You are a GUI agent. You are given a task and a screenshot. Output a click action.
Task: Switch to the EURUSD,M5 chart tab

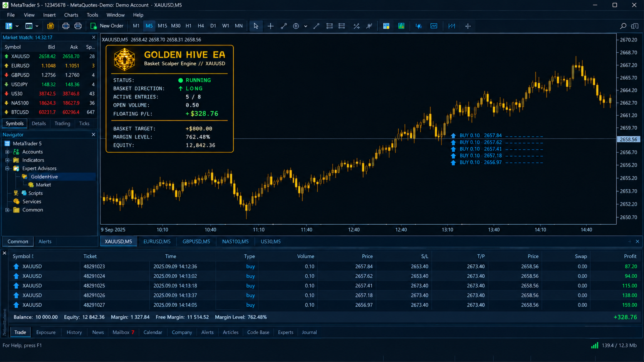pyautogui.click(x=157, y=242)
